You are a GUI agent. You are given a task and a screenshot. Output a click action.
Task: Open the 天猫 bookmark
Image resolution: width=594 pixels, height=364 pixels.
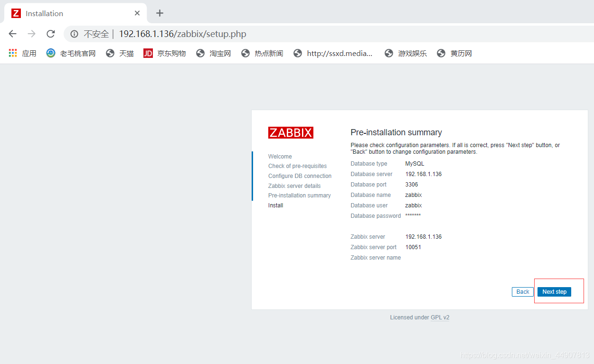click(x=120, y=53)
